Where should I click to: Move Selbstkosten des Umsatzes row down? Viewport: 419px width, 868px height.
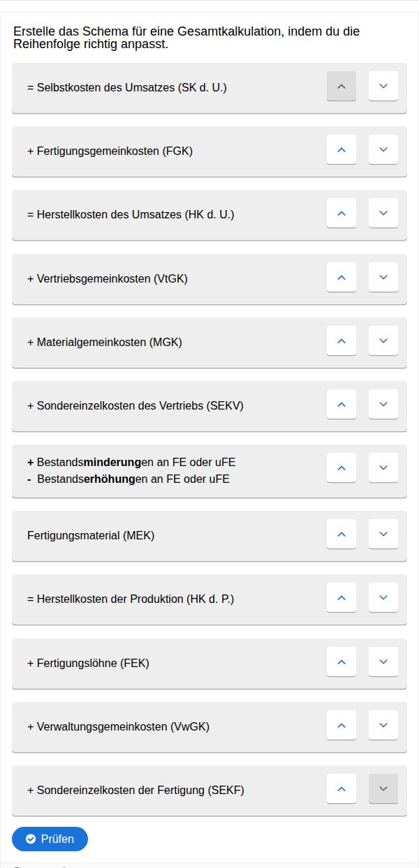click(383, 87)
